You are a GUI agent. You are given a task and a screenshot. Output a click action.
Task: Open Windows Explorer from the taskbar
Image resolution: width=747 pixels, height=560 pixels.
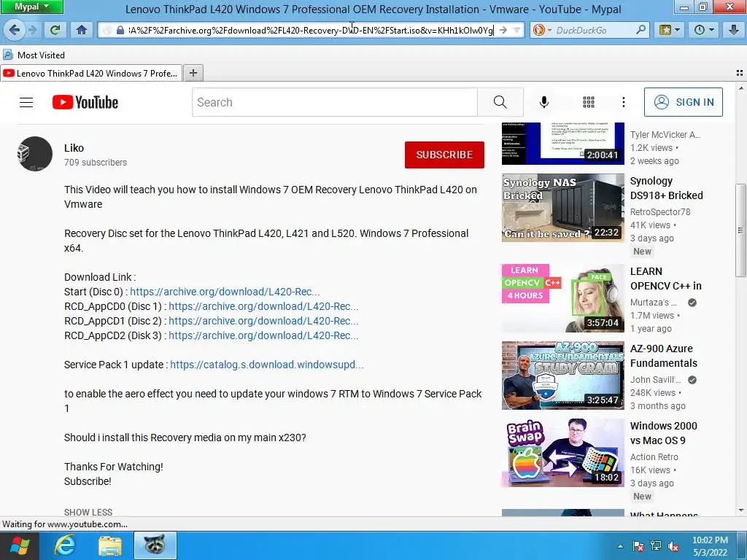click(110, 545)
